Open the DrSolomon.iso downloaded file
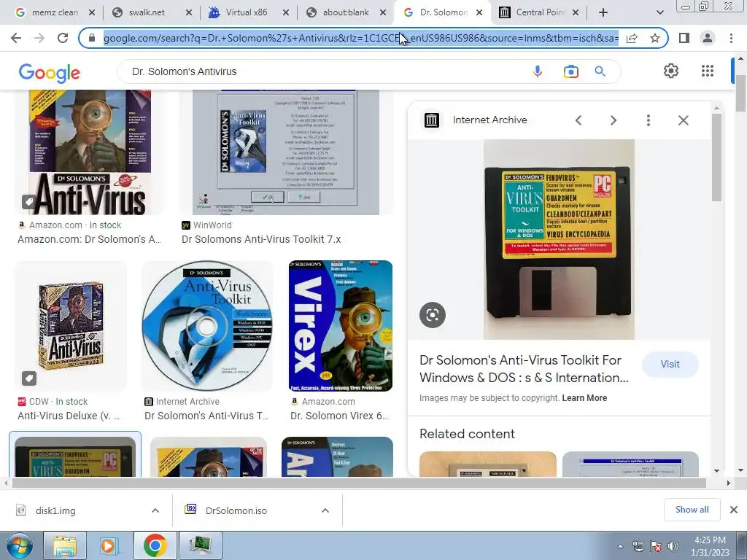The image size is (747, 560). point(236,510)
